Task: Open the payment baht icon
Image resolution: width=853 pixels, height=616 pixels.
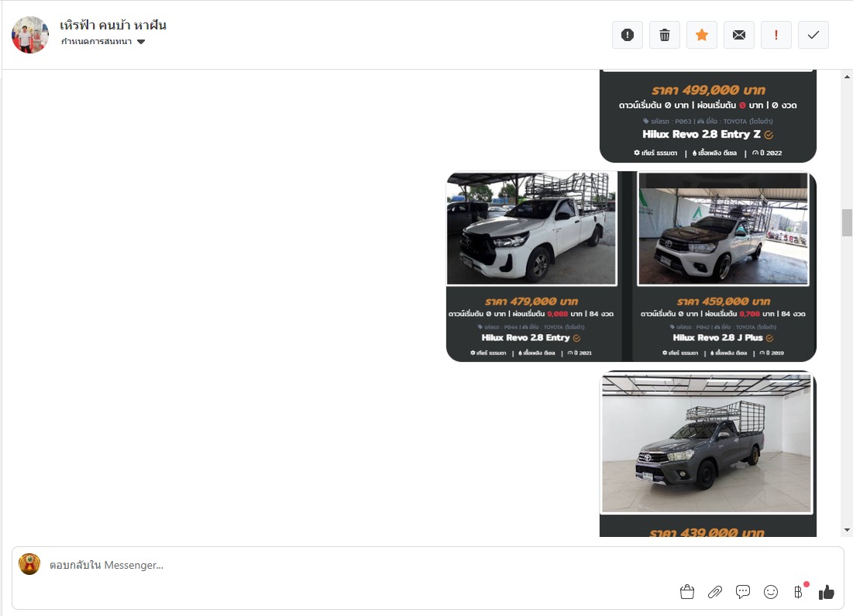Action: (x=798, y=591)
